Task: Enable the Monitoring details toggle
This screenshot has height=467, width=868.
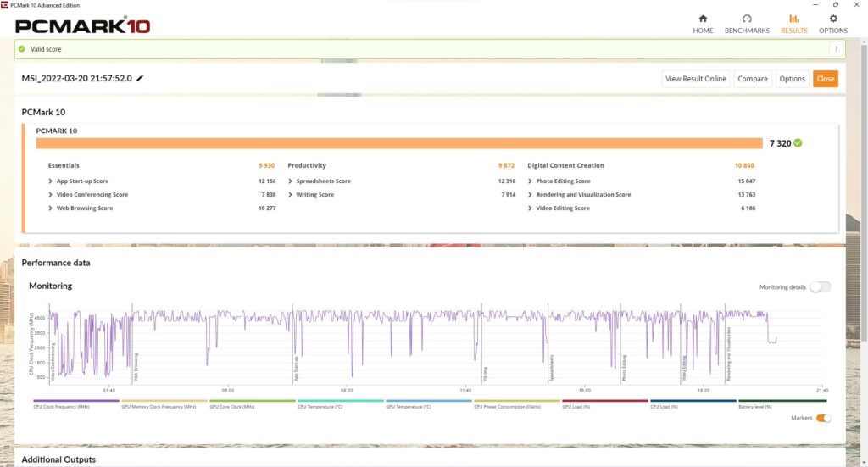Action: [819, 287]
